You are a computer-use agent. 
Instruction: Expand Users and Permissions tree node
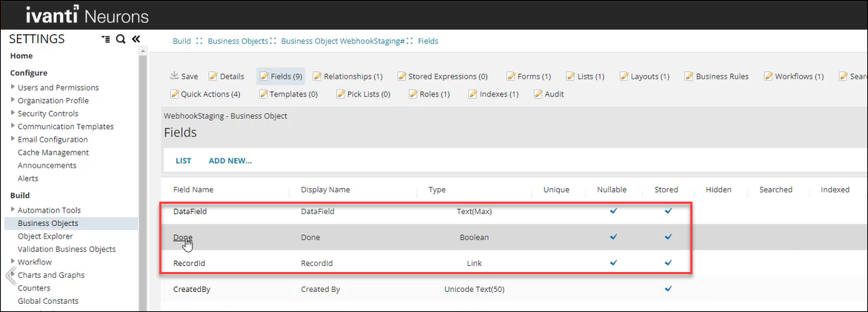(13, 87)
